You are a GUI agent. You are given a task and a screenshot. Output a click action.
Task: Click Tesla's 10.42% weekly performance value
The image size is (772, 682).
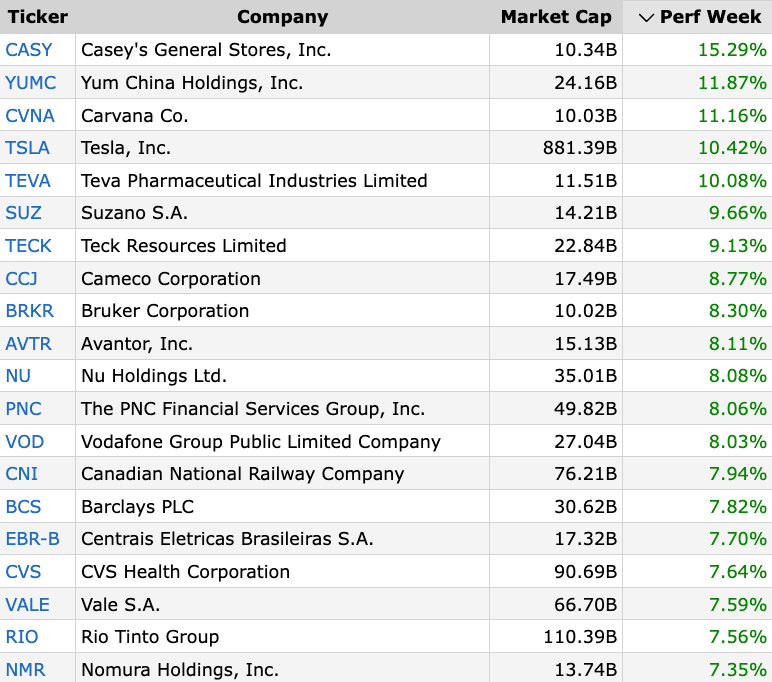click(x=732, y=148)
